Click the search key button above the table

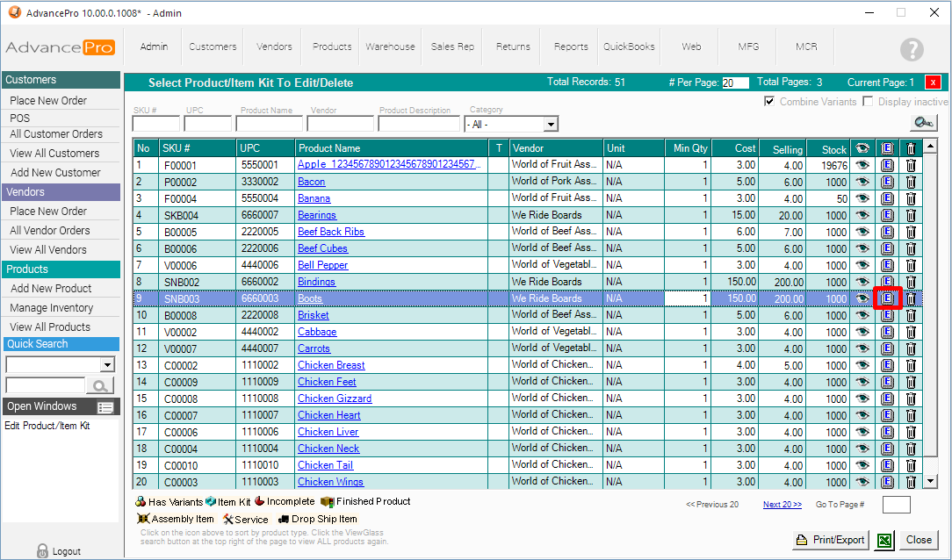924,123
